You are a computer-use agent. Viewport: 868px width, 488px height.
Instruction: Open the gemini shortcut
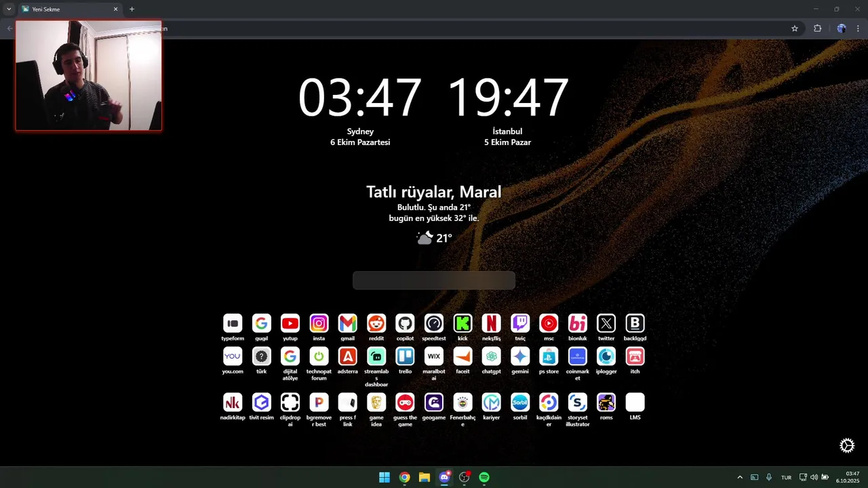[520, 356]
